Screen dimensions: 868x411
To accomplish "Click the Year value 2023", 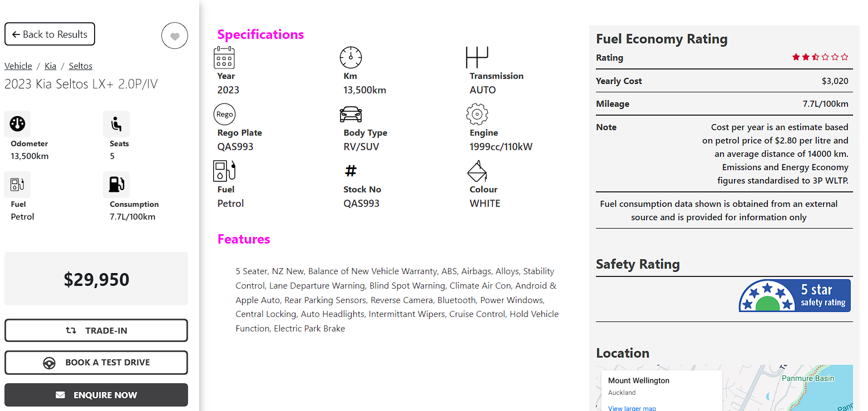I will click(x=228, y=90).
